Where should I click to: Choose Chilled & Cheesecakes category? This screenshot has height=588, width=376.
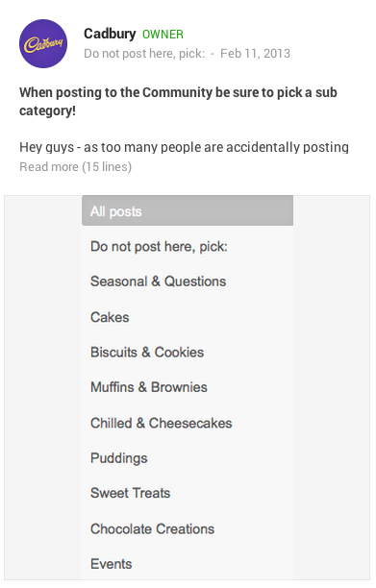click(188, 423)
